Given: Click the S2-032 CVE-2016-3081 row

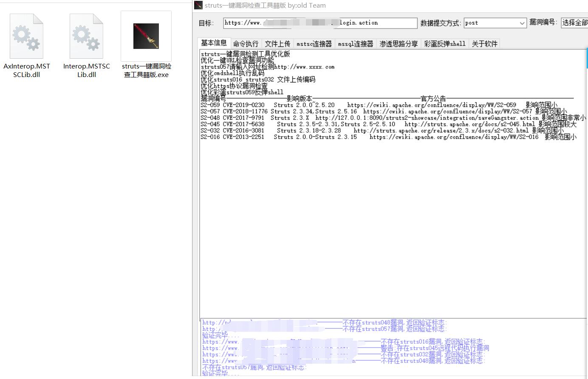Looking at the screenshot, I should [x=382, y=131].
